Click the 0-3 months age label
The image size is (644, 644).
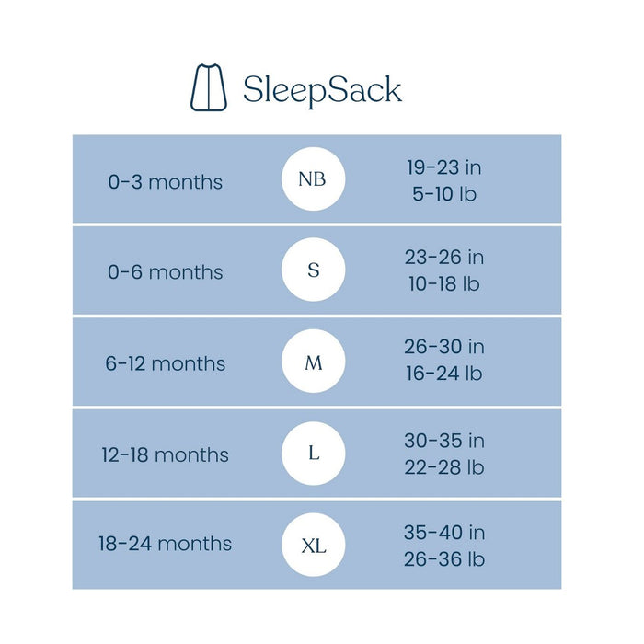pos(166,181)
